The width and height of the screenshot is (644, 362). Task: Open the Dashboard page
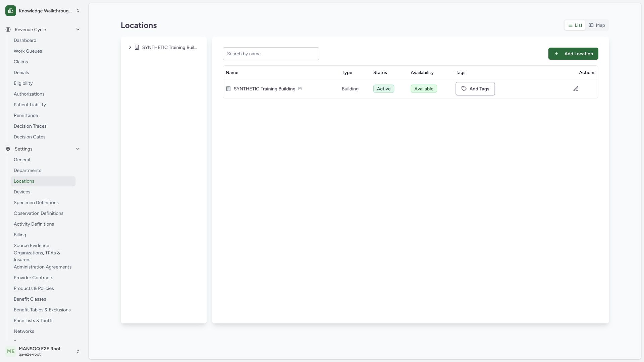pyautogui.click(x=43, y=40)
